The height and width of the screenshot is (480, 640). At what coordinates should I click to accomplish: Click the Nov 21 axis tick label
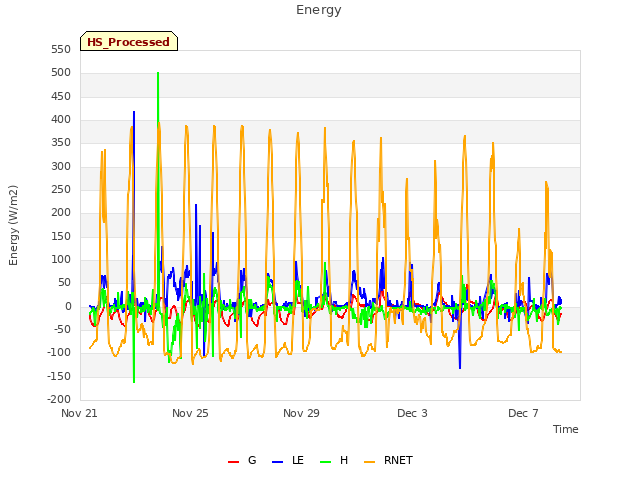[x=79, y=413]
